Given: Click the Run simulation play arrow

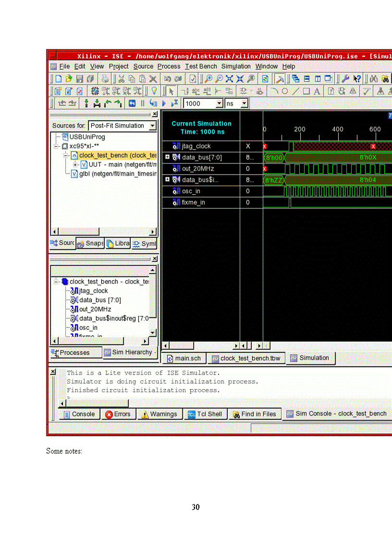Looking at the screenshot, I should point(164,103).
